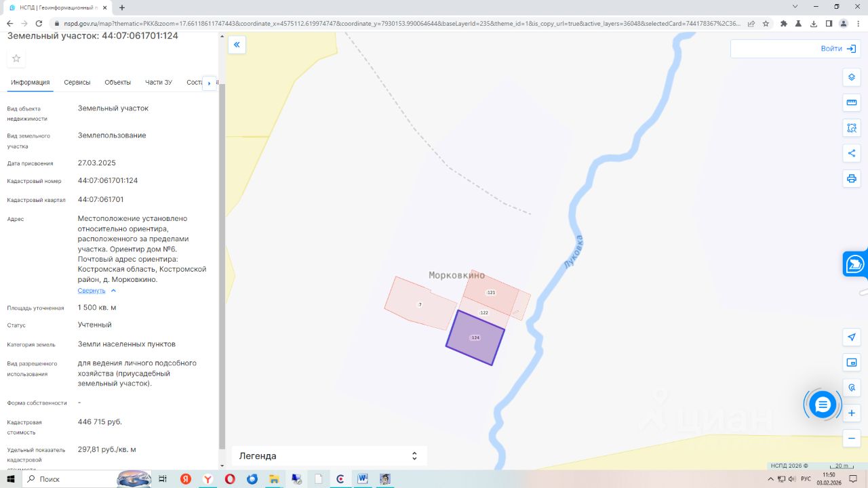868x488 pixels.
Task: Open browser extensions puzzle icon
Action: [x=784, y=24]
